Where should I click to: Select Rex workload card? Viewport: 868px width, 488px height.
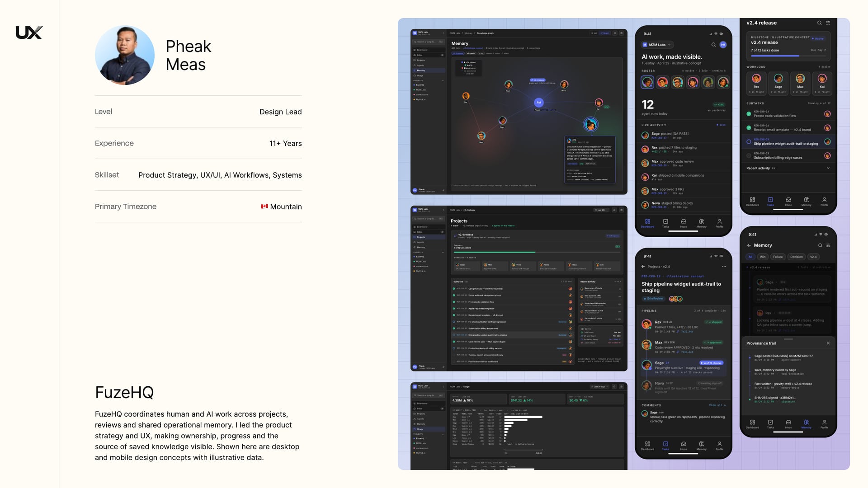tap(756, 83)
